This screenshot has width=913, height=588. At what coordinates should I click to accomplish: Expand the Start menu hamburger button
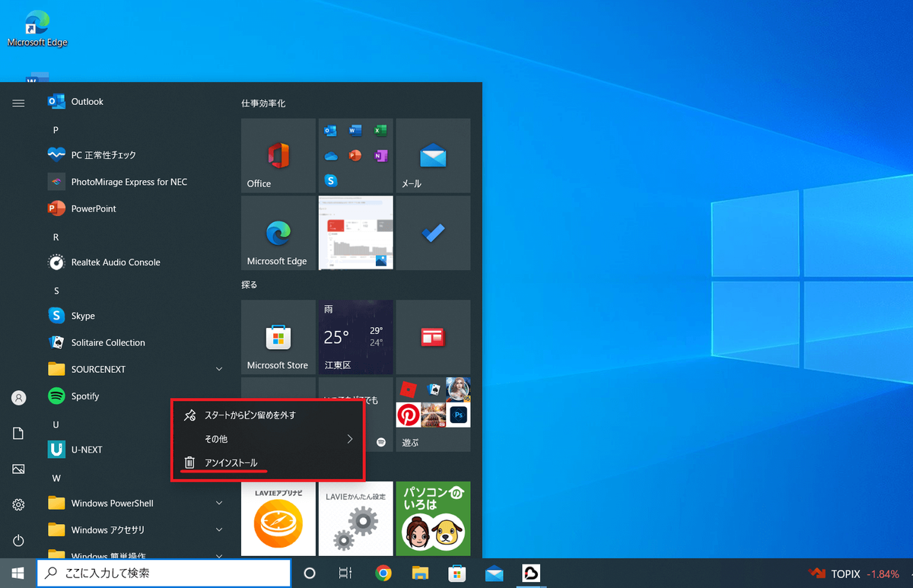point(19,103)
